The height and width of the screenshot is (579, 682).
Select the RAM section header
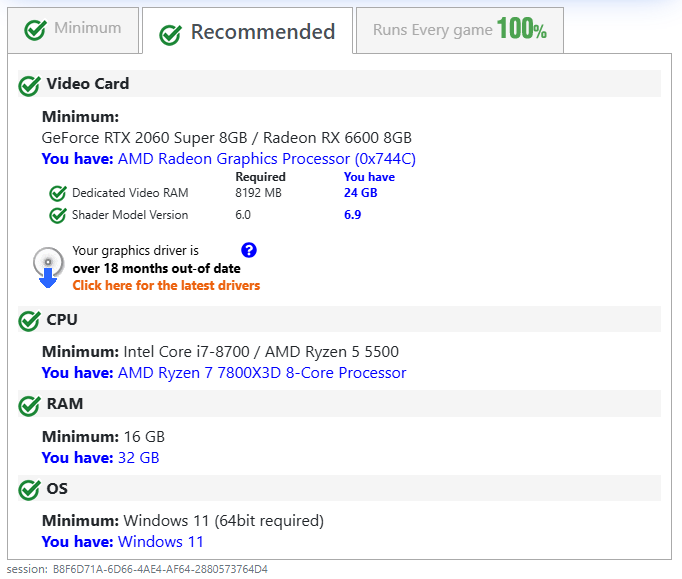coord(339,403)
